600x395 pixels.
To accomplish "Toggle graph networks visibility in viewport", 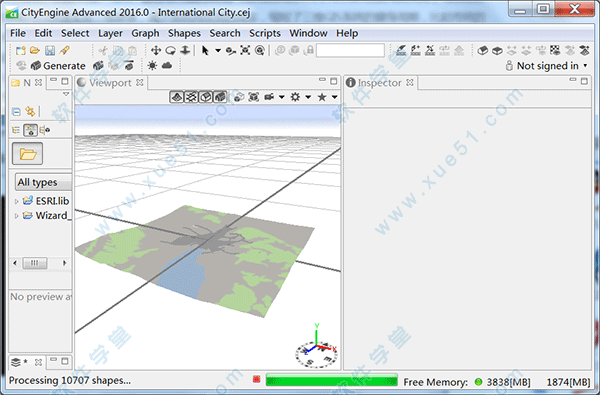I will pos(191,97).
